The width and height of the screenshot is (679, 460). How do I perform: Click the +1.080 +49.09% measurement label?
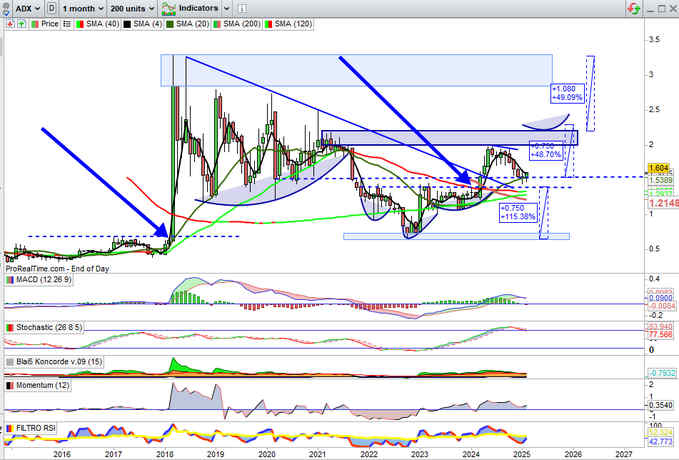pos(567,93)
